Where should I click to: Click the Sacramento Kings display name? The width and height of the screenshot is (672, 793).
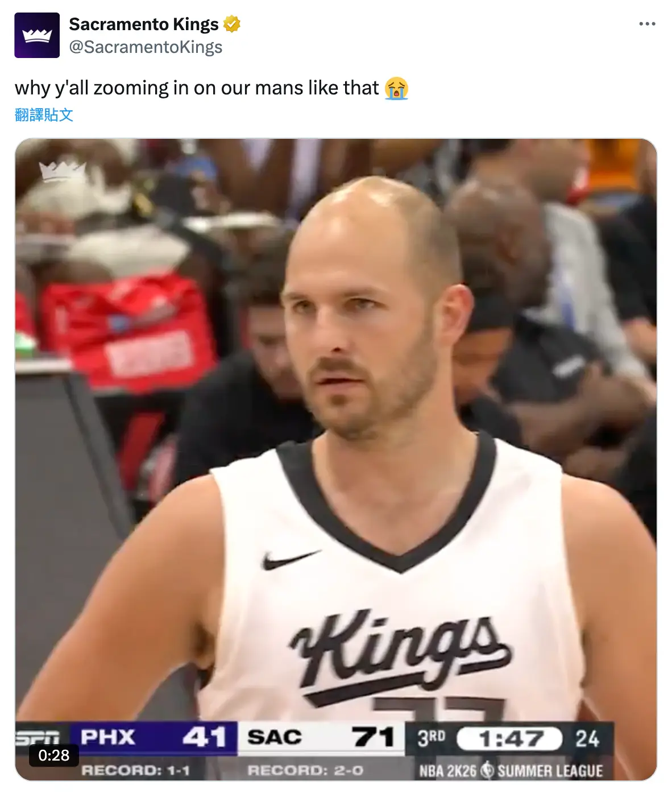(144, 24)
